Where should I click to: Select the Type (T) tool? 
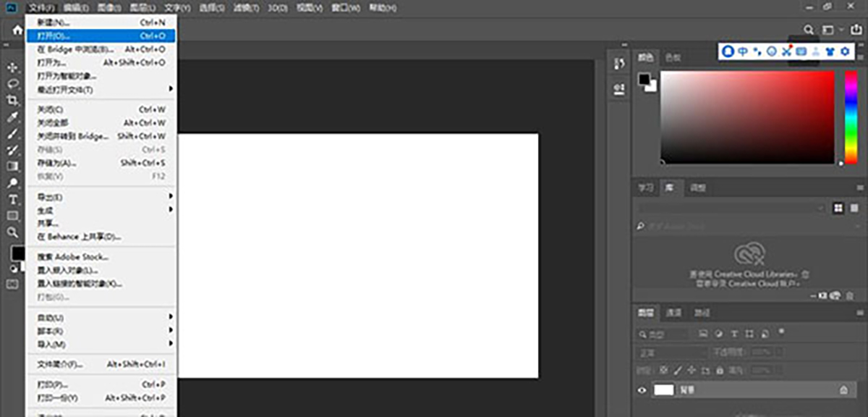pyautogui.click(x=12, y=199)
